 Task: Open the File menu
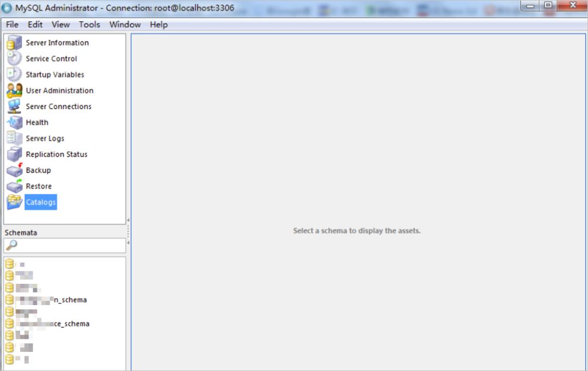12,25
